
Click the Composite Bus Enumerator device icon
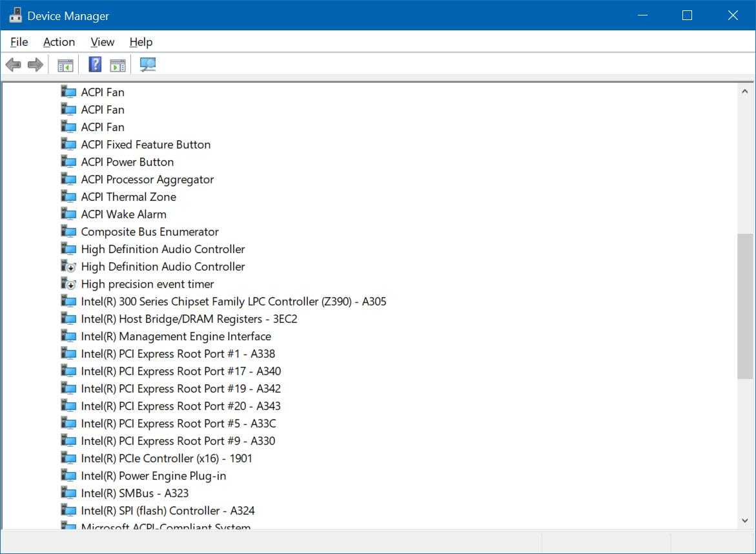click(68, 232)
